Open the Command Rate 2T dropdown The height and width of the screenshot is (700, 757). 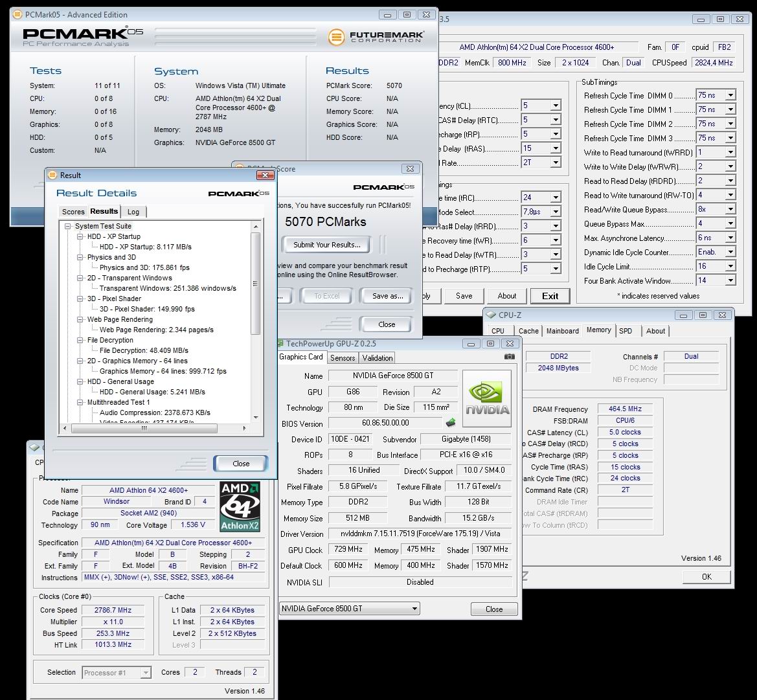click(x=556, y=163)
